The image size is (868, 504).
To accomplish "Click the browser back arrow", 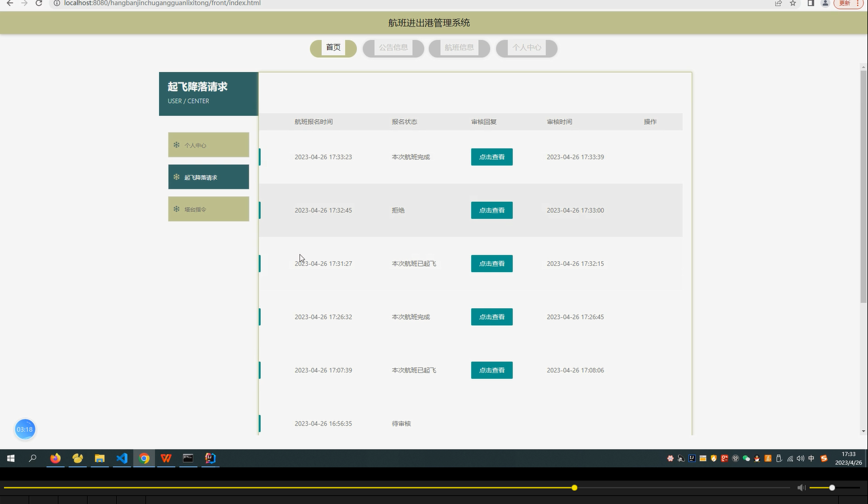I will click(x=10, y=3).
